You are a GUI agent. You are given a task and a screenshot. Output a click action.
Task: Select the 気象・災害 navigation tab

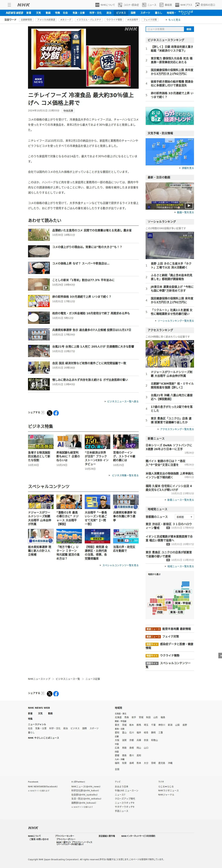[79, 13]
